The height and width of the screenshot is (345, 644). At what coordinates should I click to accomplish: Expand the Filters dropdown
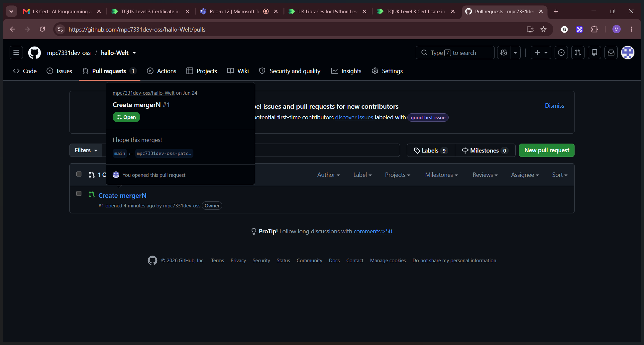(x=86, y=150)
